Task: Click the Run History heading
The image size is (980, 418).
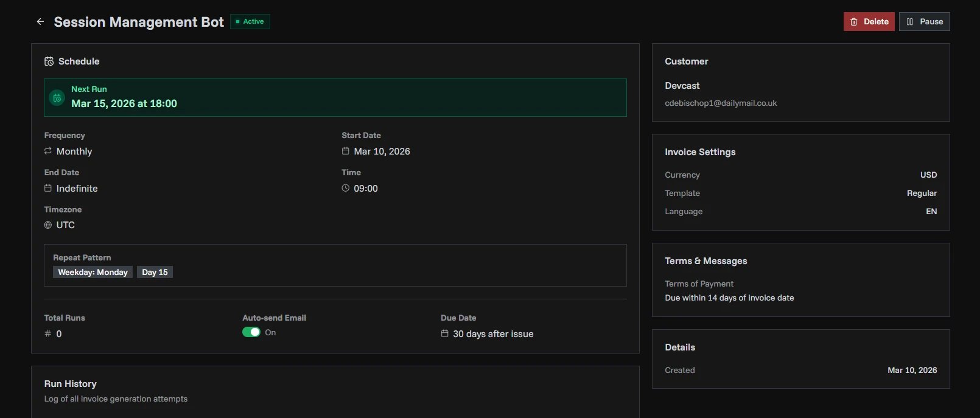Action: click(x=70, y=384)
